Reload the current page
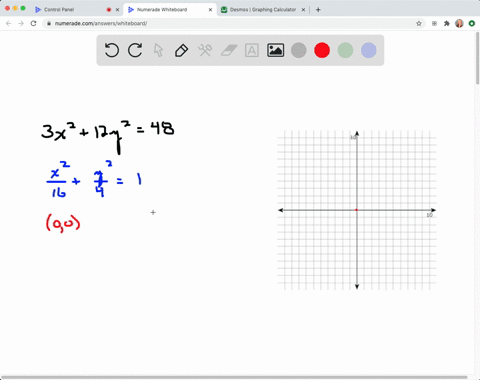The image size is (480, 380). (x=33, y=23)
